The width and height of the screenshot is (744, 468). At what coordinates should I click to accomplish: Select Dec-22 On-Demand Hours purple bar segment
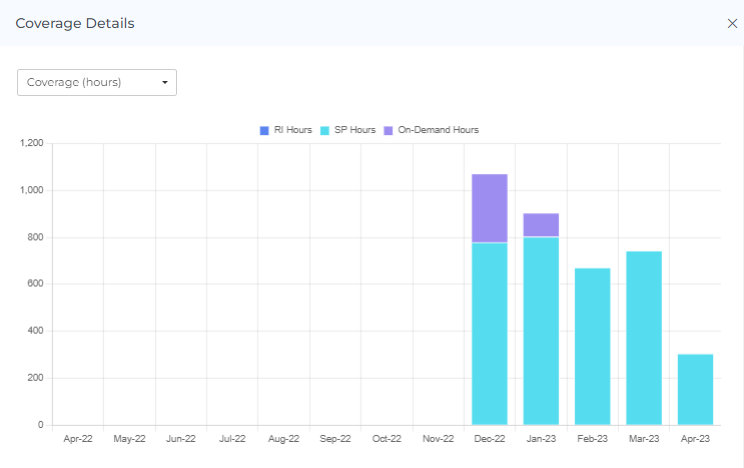pos(490,208)
